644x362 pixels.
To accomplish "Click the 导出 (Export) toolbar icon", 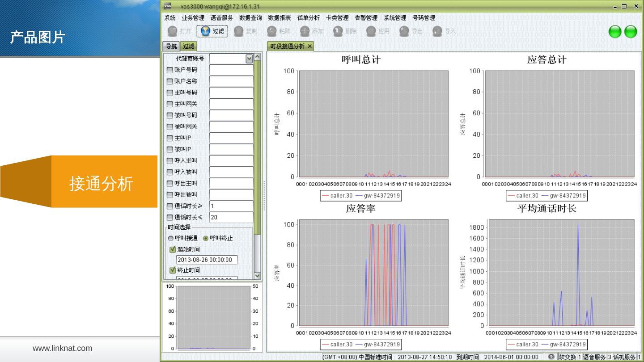I will coord(404,31).
